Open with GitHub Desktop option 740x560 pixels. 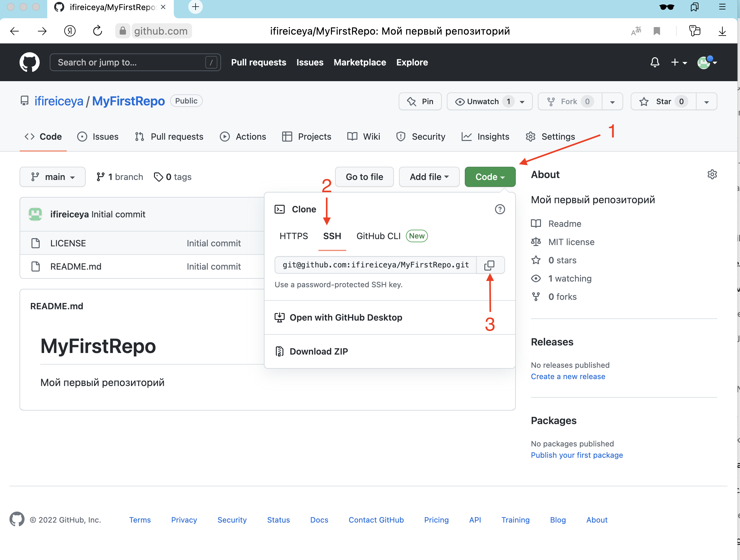(x=345, y=317)
